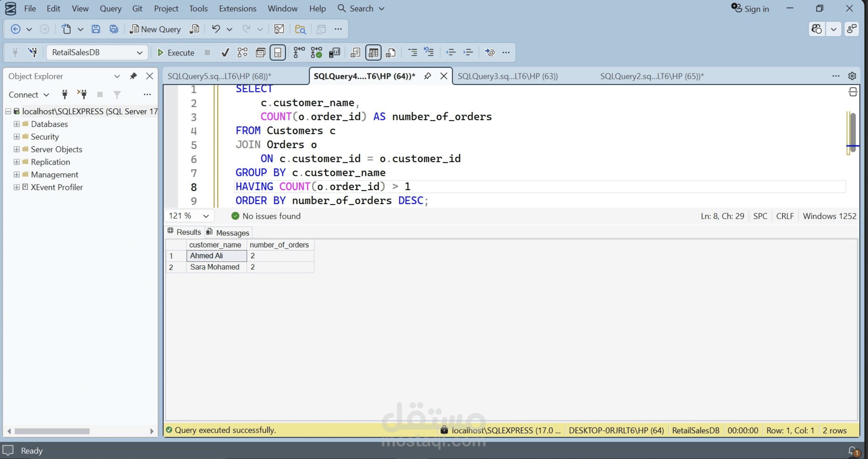Viewport: 868px width, 459px height.
Task: Click the Save All icon
Action: [114, 29]
